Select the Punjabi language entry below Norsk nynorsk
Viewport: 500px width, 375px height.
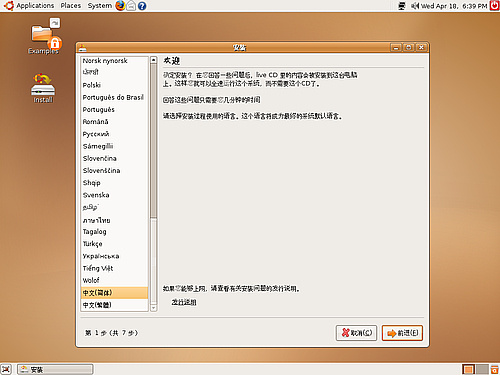[x=114, y=72]
